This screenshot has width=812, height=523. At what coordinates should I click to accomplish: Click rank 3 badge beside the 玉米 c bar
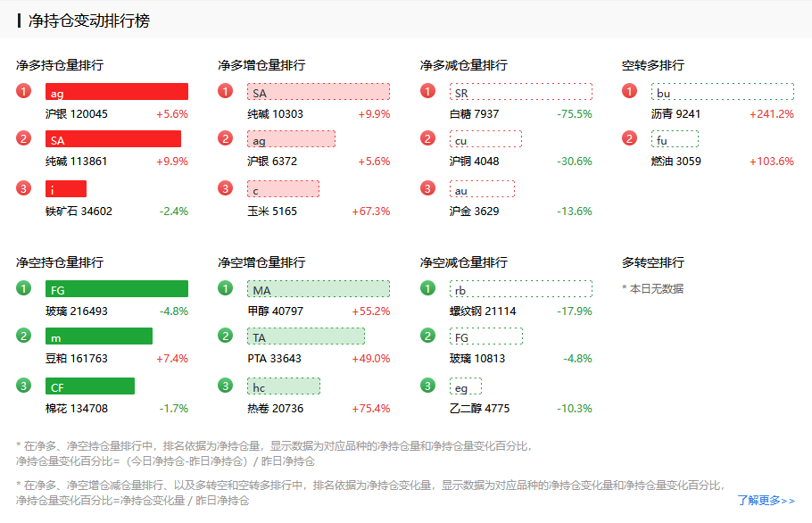tap(226, 188)
